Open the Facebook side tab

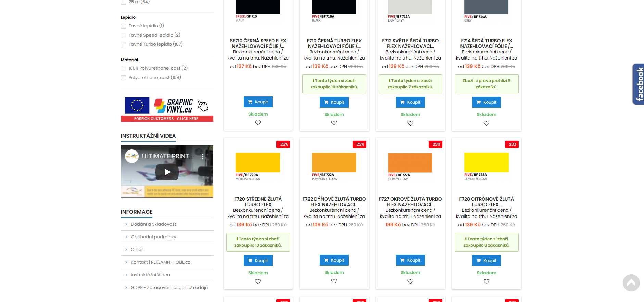coord(638,84)
